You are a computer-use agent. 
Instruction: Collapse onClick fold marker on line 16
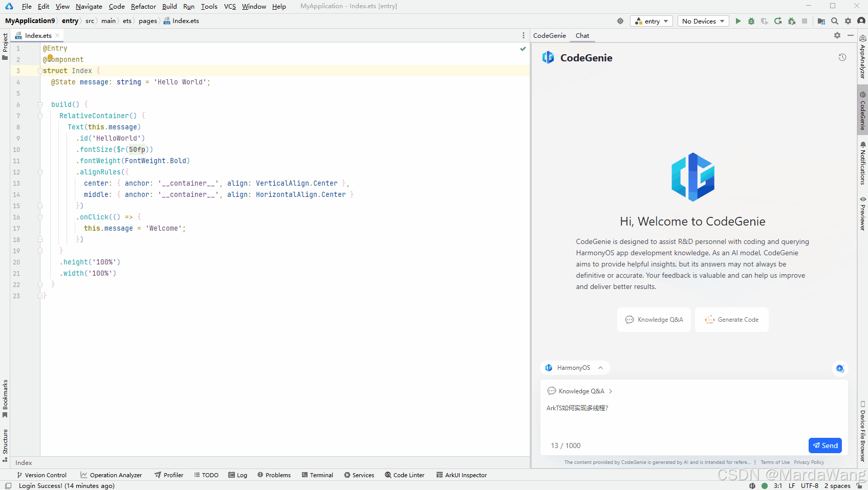click(40, 217)
